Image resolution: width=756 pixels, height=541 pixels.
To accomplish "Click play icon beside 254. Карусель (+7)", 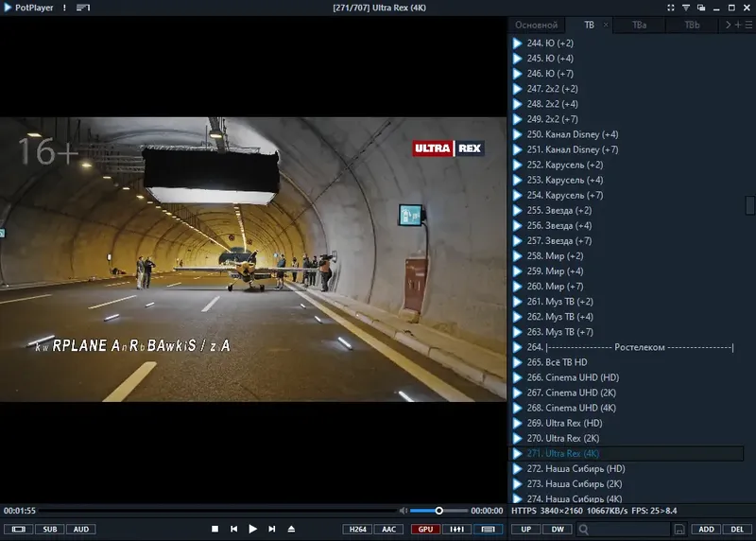I will point(517,195).
